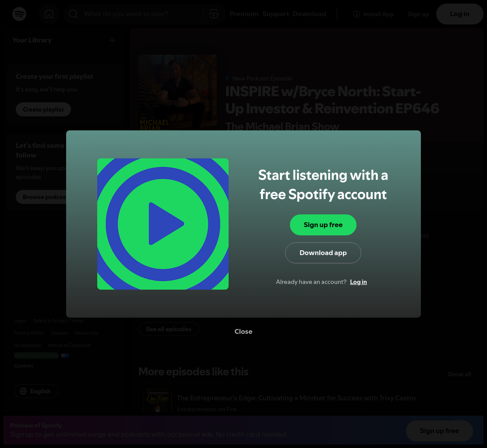
Task: Close the sign-up dialog
Action: click(243, 331)
